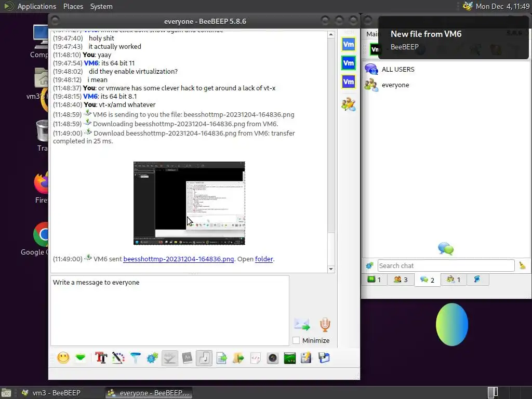Screen dimensions: 532x399
Task: Select the everyone group chat
Action: pos(446,85)
